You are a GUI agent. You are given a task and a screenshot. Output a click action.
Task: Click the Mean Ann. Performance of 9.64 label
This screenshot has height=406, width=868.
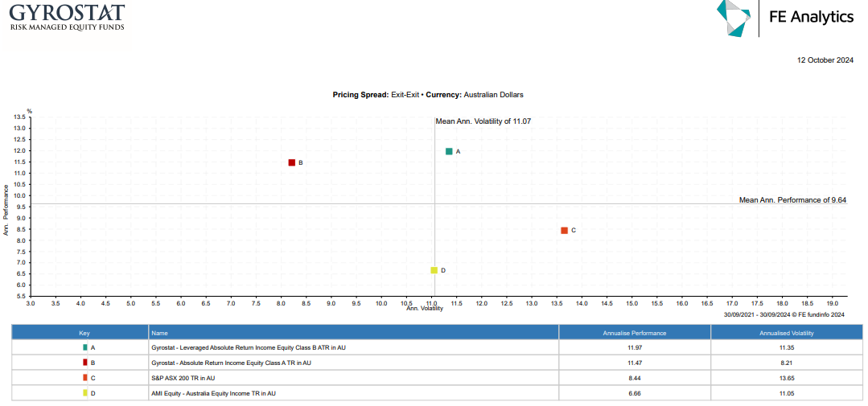pos(792,199)
